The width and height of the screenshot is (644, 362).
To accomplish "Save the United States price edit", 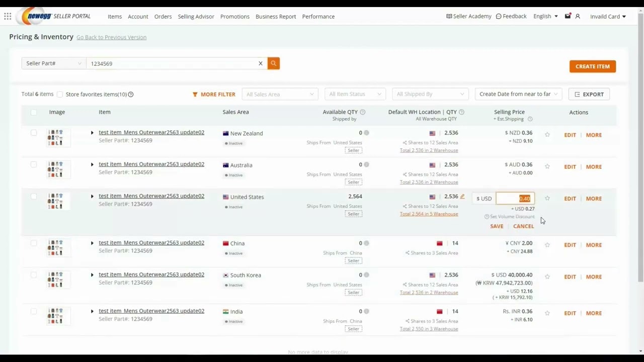I will pos(497,226).
